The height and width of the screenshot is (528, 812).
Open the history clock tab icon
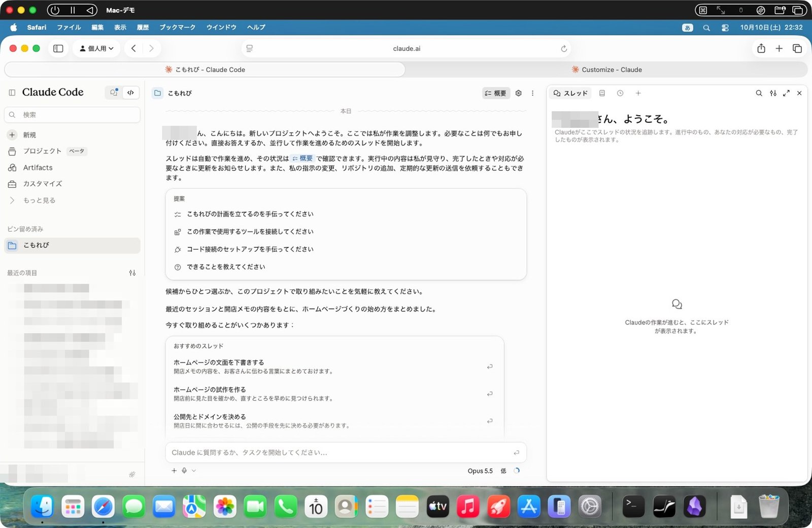[620, 93]
